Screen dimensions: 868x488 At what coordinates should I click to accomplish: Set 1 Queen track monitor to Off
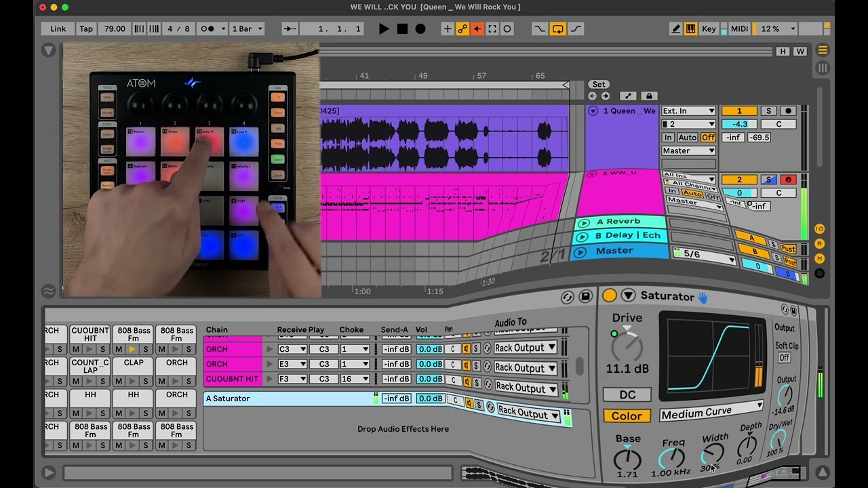point(709,138)
